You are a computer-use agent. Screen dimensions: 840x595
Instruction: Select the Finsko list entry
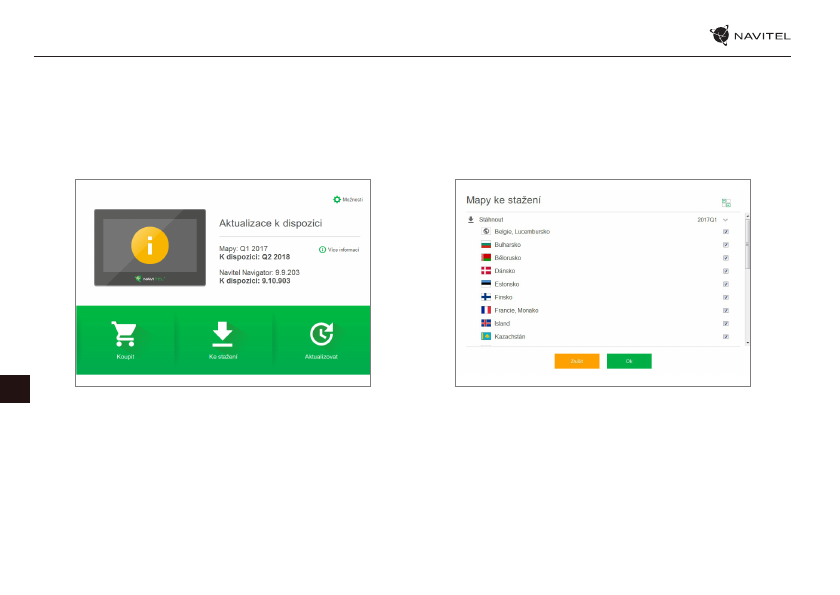pyautogui.click(x=503, y=297)
